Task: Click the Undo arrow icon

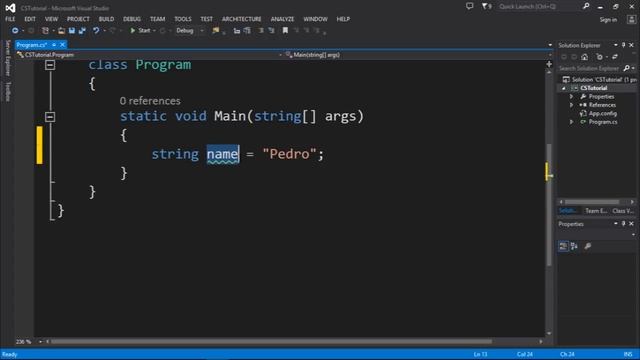Action: 96,31
